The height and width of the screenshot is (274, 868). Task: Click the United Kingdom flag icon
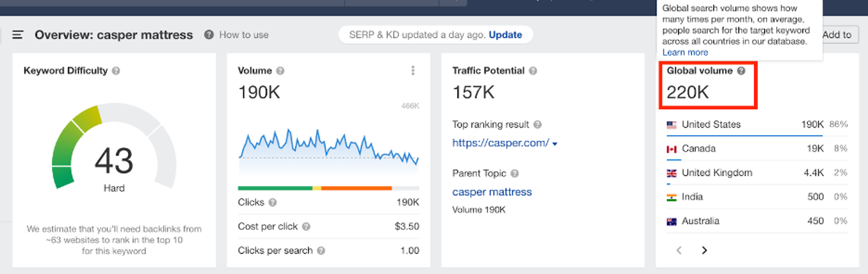pos(672,173)
